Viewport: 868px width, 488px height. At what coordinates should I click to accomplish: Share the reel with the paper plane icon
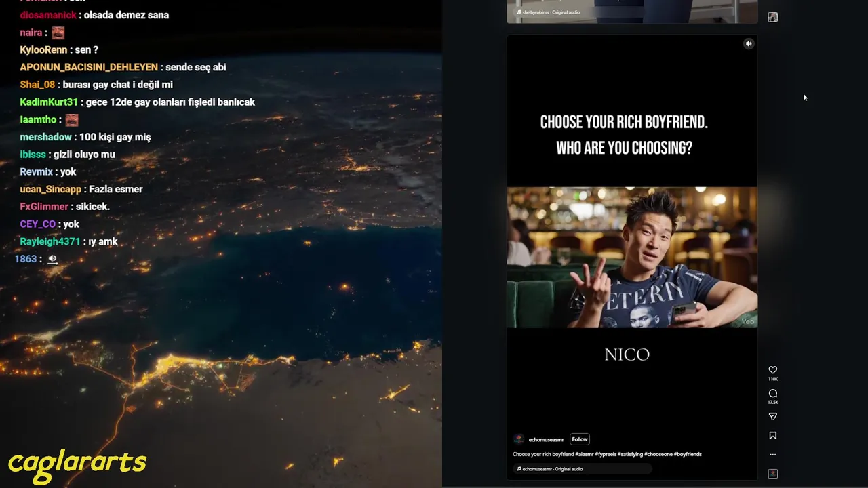[772, 417]
